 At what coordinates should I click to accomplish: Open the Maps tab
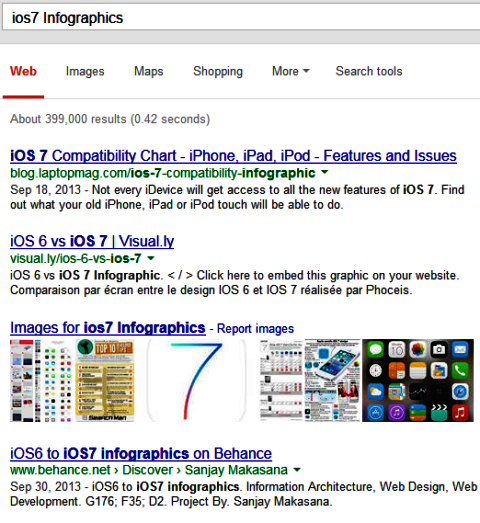click(x=149, y=71)
